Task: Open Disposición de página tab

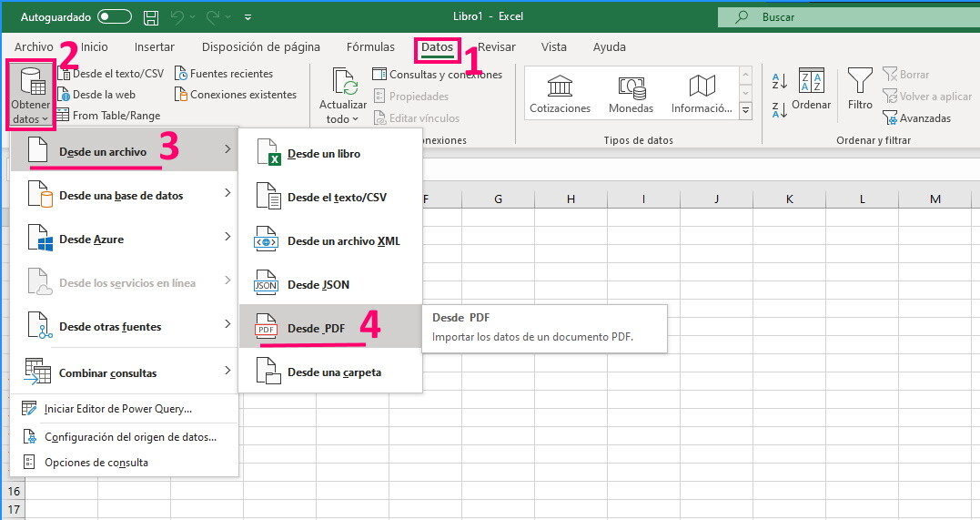Action: pos(260,47)
